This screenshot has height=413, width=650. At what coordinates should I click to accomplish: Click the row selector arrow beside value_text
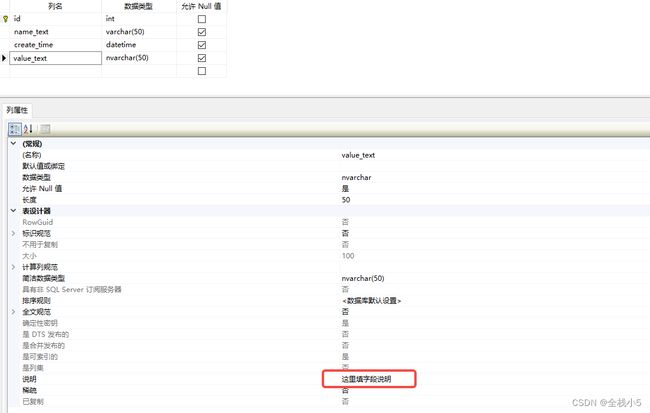[4, 58]
